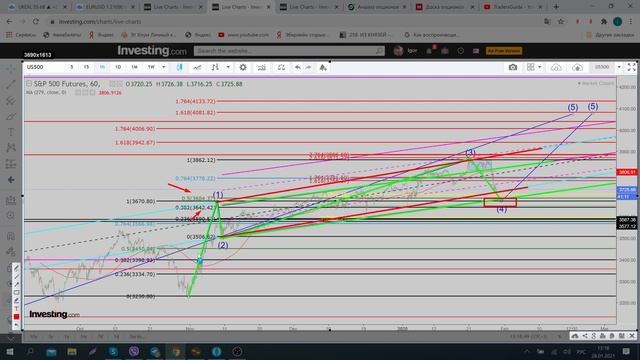This screenshot has height=360, width=640.
Task: Switch to the YouTube TradersGuide tab
Action: point(513,7)
